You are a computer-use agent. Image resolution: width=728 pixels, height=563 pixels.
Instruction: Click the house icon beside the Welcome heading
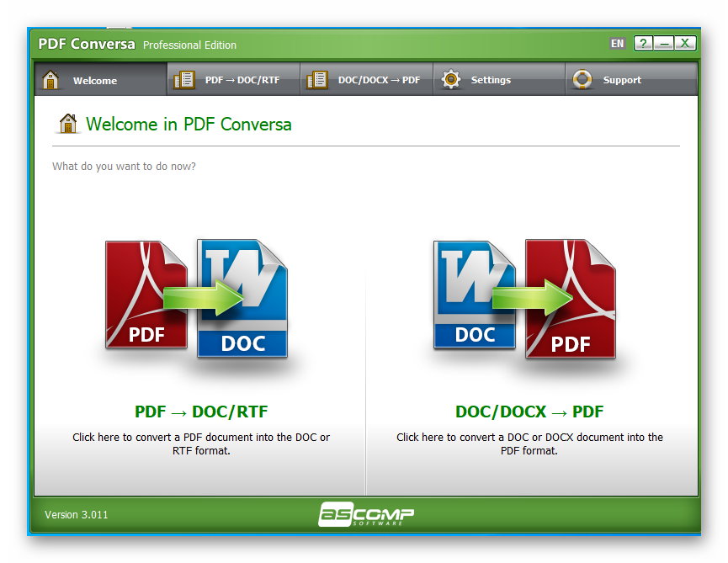tap(68, 124)
